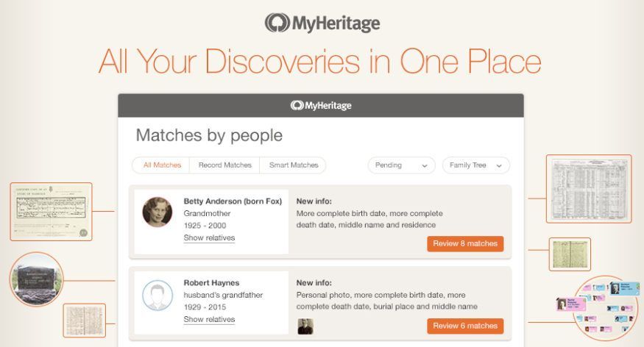Screen dimensions: 644x347
Task: Open the large census record thumbnail
Action: (589, 189)
